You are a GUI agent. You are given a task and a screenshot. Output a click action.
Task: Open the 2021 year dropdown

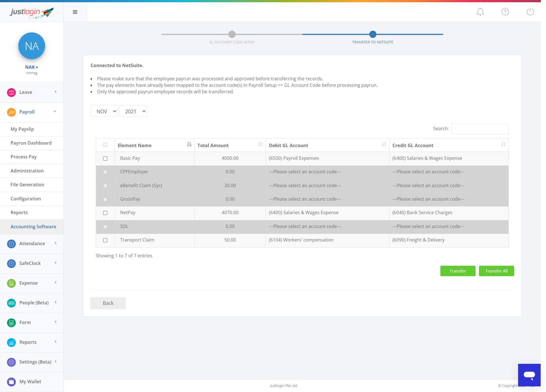[133, 111]
